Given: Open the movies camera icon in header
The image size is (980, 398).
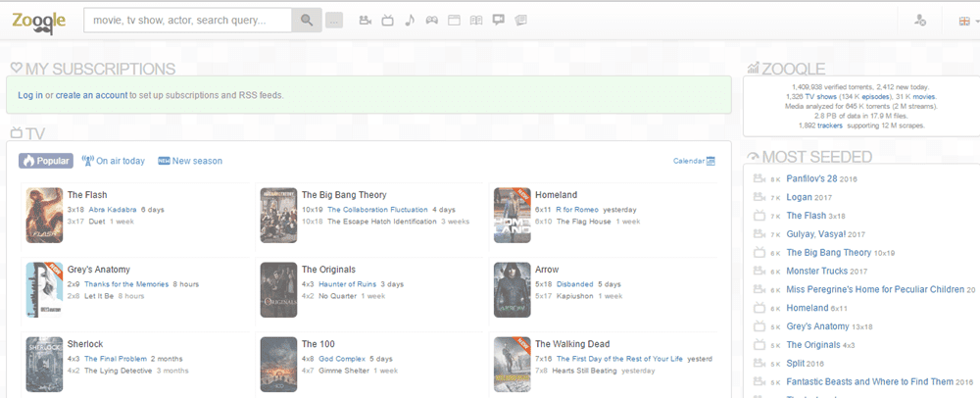Looking at the screenshot, I should (365, 20).
